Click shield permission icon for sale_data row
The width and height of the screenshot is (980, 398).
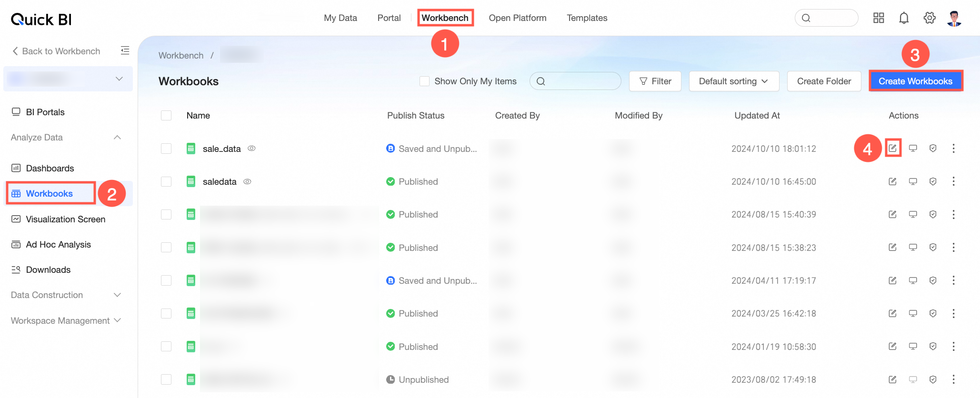point(933,149)
